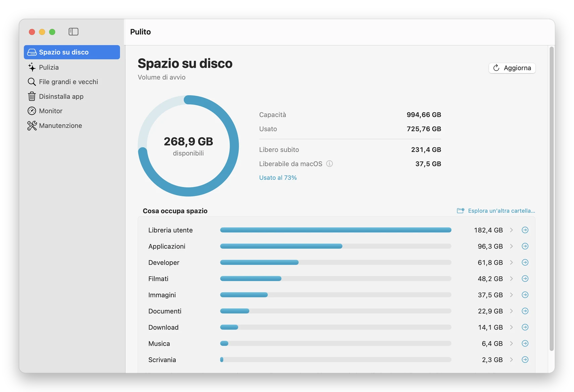The height and width of the screenshot is (392, 574).
Task: Click the disk usage donut chart
Action: (188, 146)
